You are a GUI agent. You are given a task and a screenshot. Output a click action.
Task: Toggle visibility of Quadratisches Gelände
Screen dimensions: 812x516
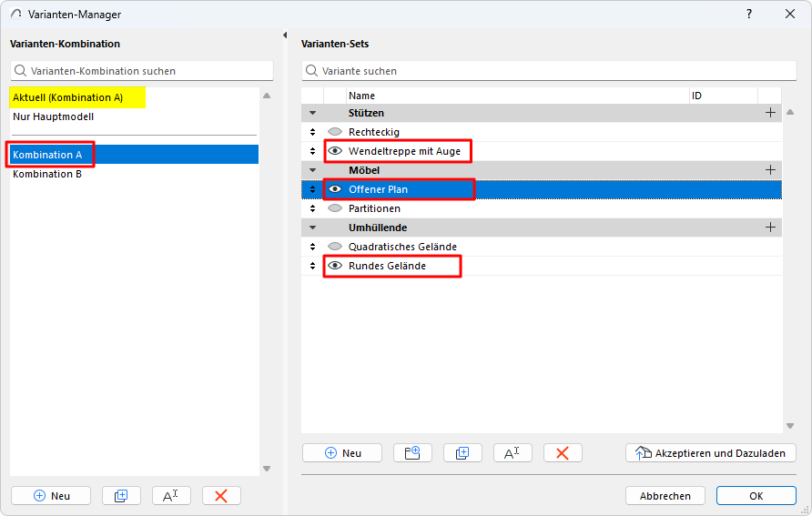point(335,247)
